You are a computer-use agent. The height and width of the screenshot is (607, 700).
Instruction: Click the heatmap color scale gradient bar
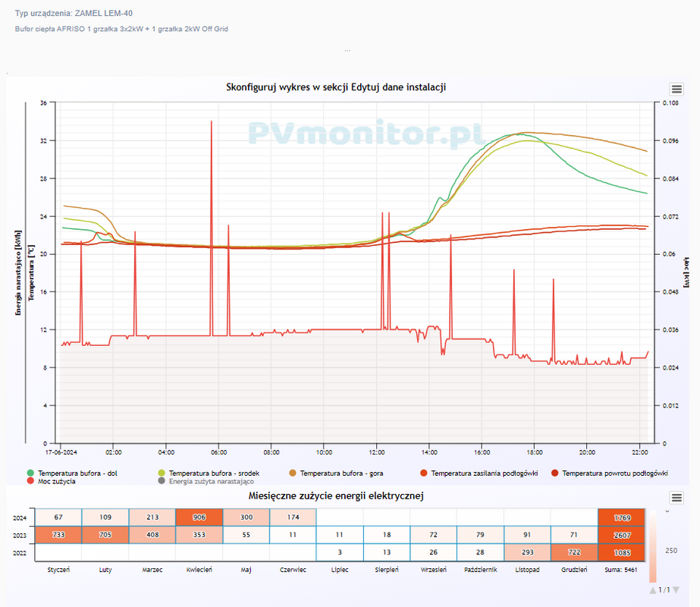[x=652, y=548]
